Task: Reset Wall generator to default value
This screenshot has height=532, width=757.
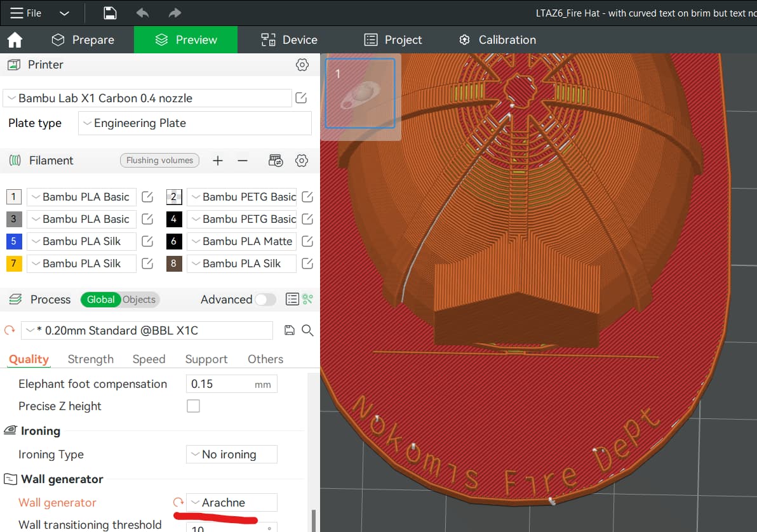Action: (178, 503)
